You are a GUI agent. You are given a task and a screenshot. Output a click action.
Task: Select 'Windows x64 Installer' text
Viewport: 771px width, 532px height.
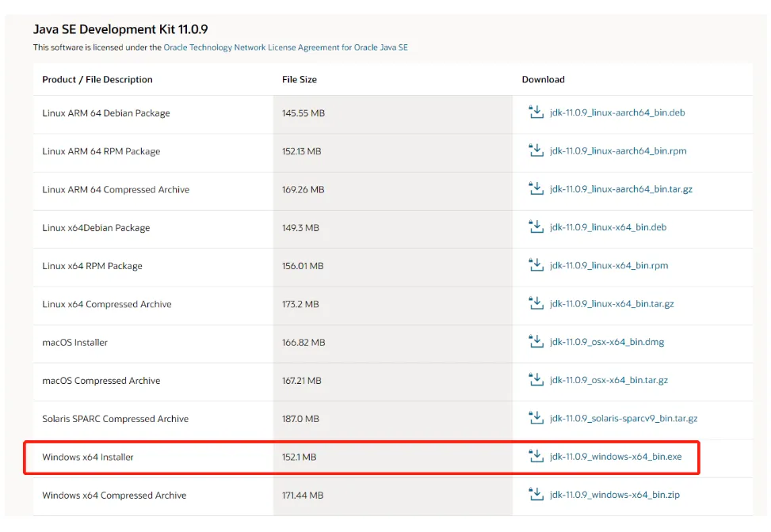[87, 458]
